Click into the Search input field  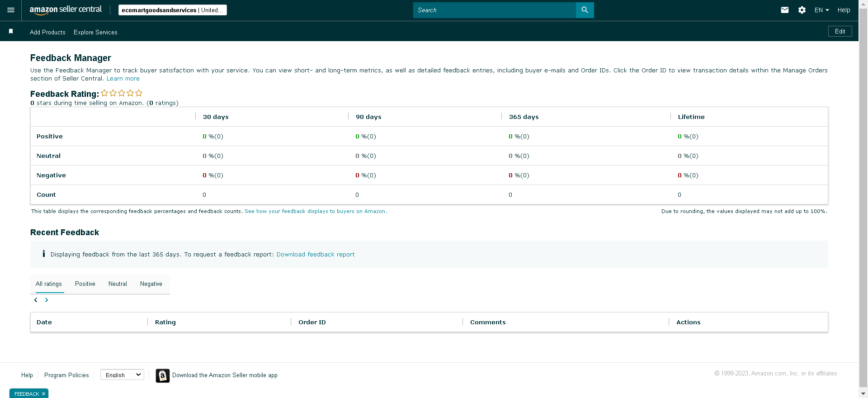(x=495, y=10)
